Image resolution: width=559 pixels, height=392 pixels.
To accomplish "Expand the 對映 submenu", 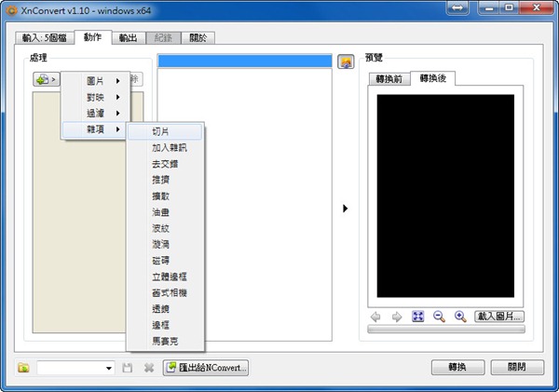I will pos(95,97).
